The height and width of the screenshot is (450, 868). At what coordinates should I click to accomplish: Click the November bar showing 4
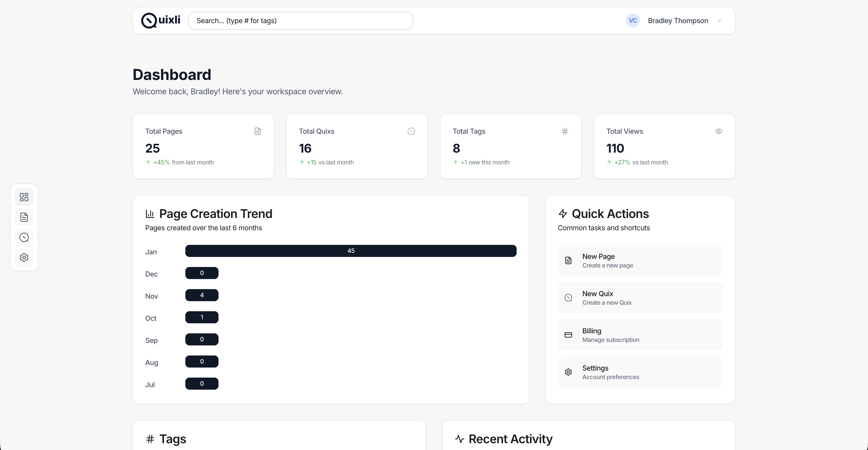click(201, 295)
